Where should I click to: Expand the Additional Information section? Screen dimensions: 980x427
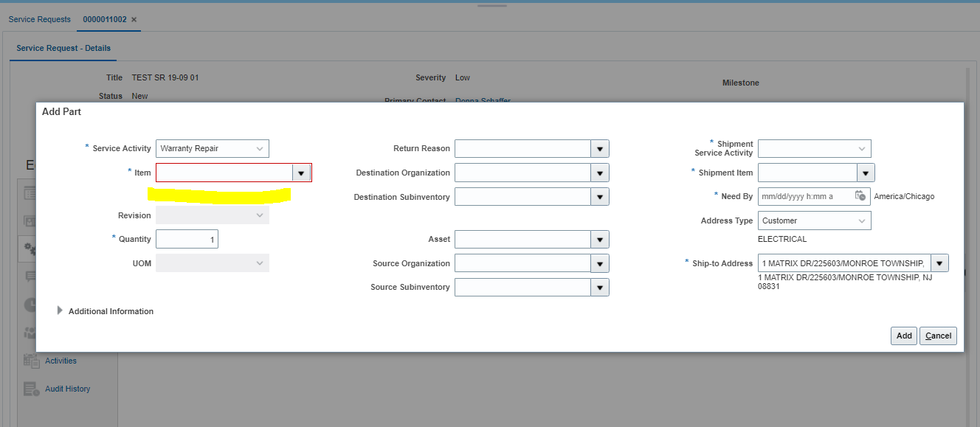click(x=60, y=310)
